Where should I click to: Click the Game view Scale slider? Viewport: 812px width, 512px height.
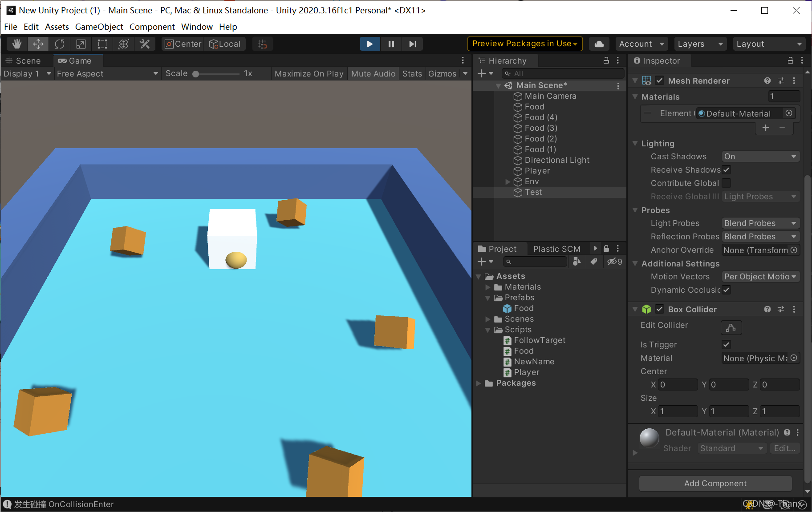coord(216,74)
